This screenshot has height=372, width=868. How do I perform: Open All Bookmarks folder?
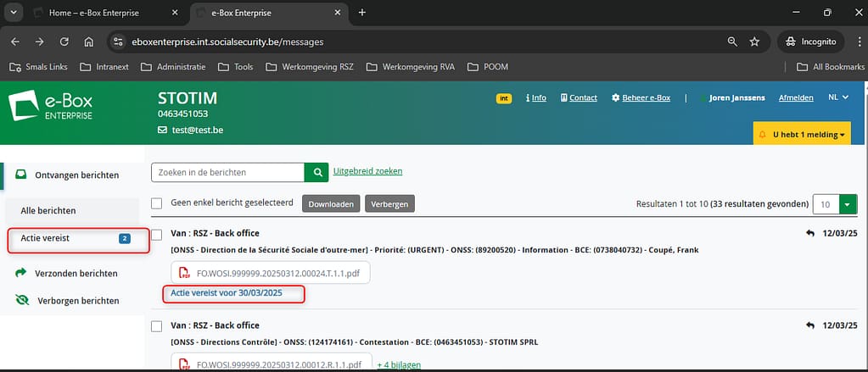(831, 67)
